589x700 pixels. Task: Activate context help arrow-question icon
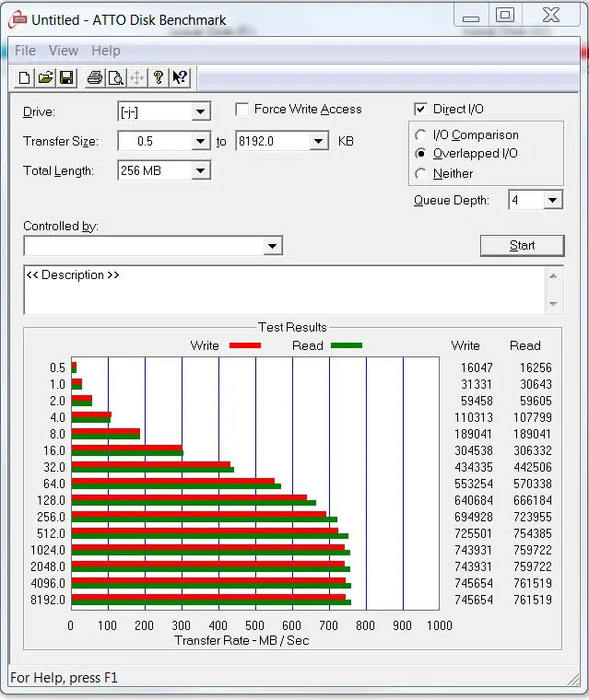180,77
